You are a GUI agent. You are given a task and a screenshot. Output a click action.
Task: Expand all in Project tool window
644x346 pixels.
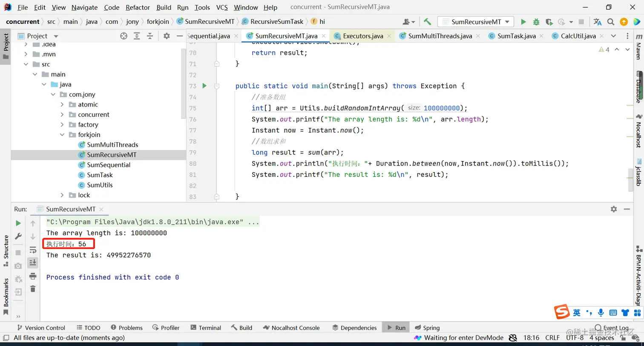(x=137, y=36)
